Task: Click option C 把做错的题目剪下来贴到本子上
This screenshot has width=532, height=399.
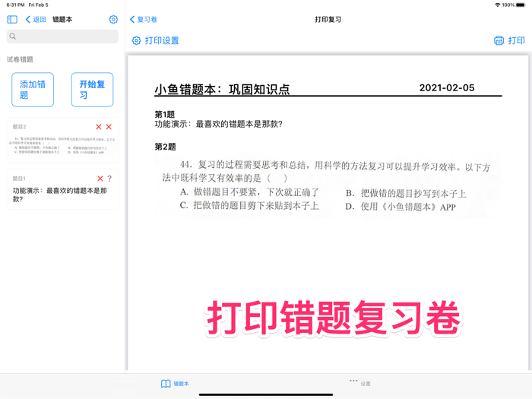Action: 249,206
